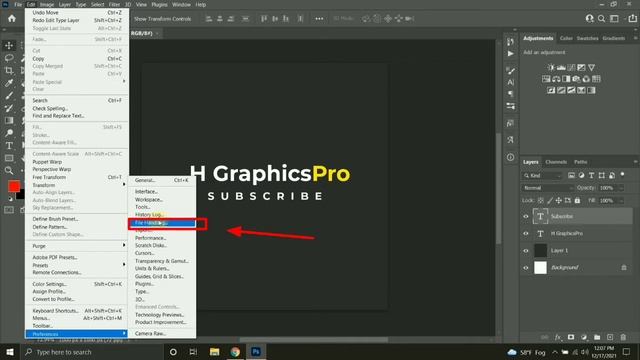640x360 pixels.
Task: Select the Brush tool
Action: (x=9, y=96)
